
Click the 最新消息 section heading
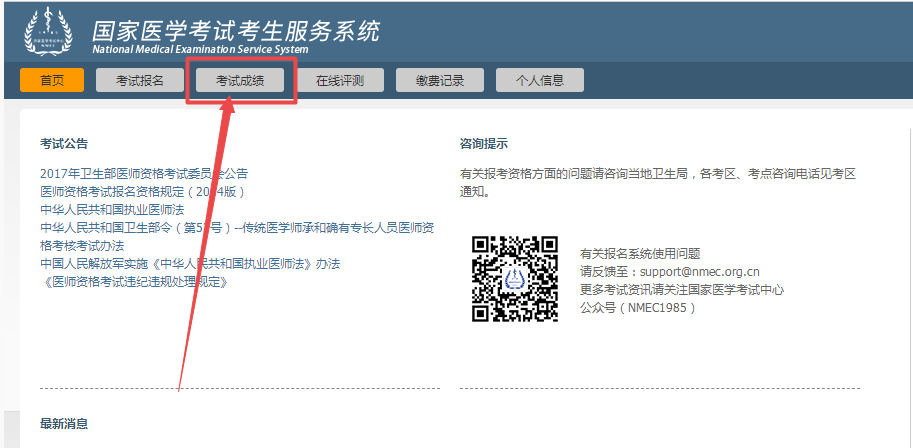click(64, 423)
